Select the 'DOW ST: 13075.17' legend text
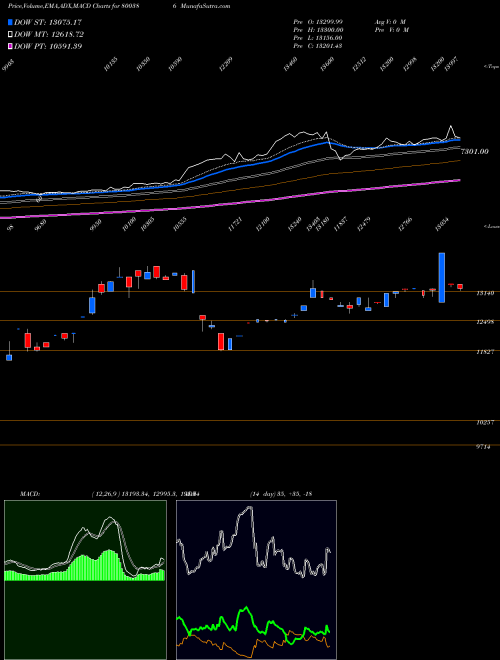Screen dimensions: 500x660 (x=48, y=22)
